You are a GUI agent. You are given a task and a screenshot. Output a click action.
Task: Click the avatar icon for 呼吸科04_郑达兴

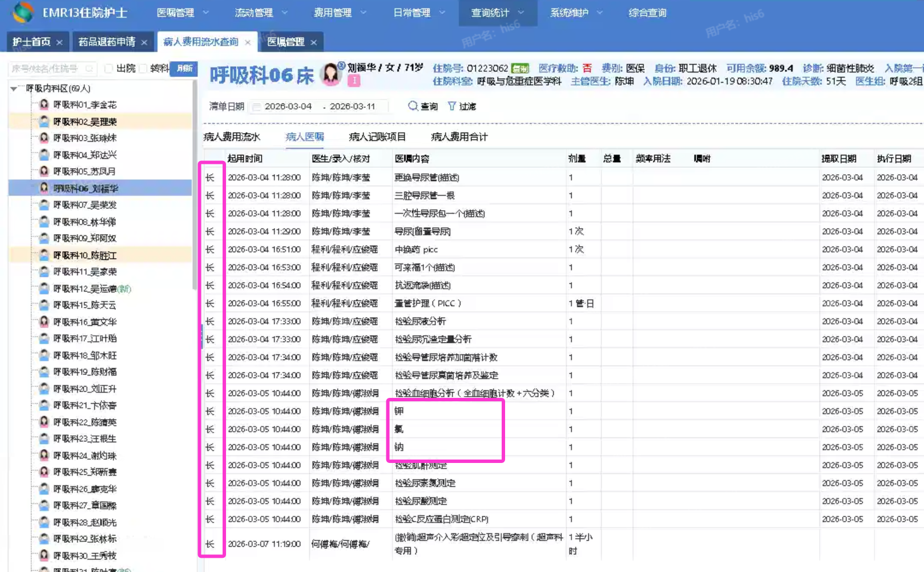tap(44, 155)
